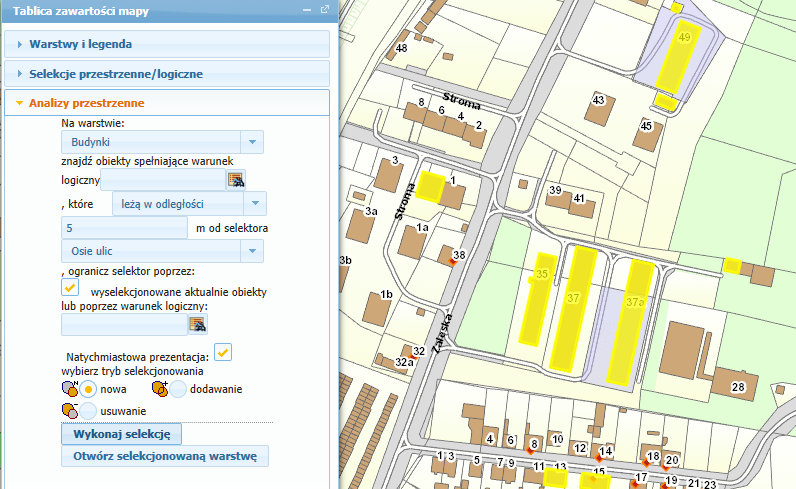This screenshot has width=796, height=489.
Task: Click the new selection mode icon
Action: pyautogui.click(x=70, y=389)
